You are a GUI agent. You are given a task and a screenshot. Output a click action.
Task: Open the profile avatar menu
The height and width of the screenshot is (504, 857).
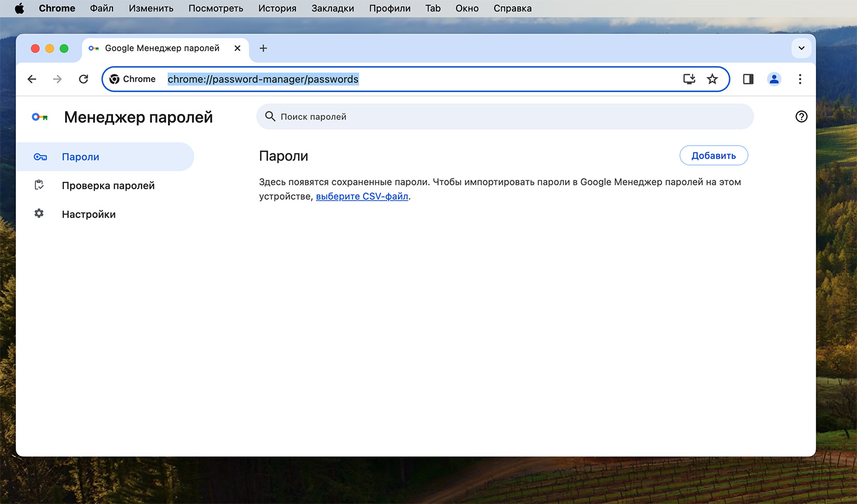[x=774, y=79]
